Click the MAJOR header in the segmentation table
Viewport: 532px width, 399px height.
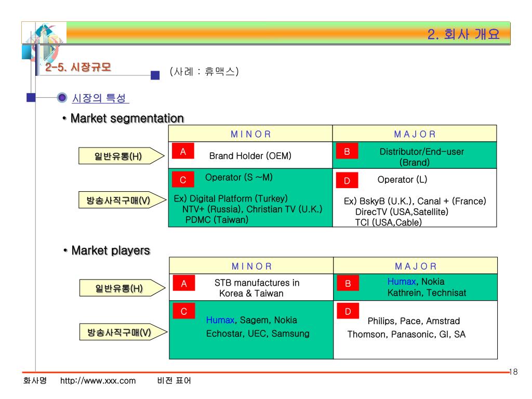point(415,134)
